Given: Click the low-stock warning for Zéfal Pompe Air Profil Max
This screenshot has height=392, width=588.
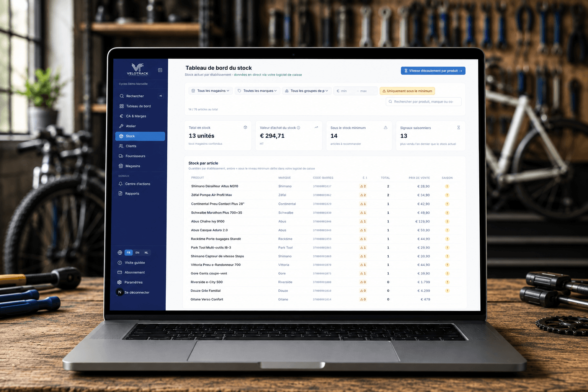Looking at the screenshot, I should 363,195.
